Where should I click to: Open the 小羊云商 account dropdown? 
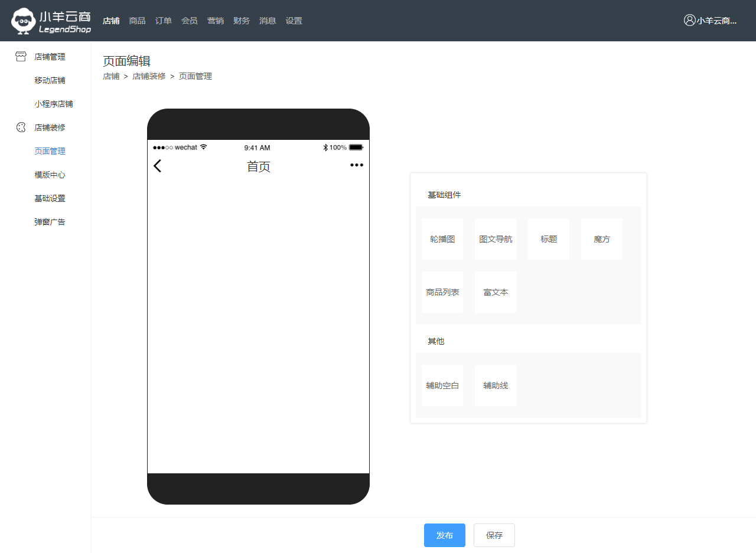point(716,21)
